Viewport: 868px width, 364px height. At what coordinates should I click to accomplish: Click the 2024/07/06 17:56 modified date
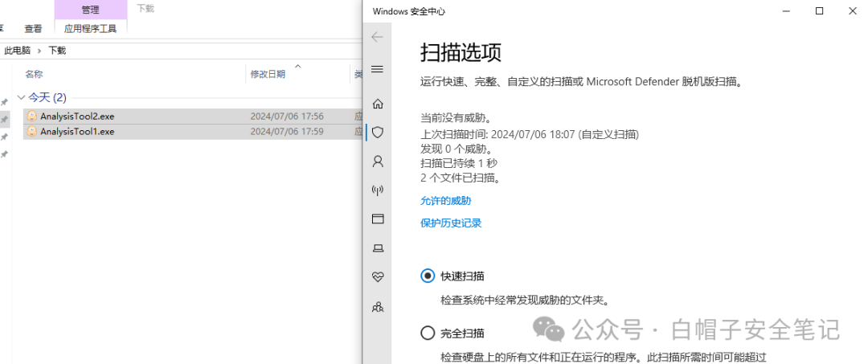tap(287, 117)
